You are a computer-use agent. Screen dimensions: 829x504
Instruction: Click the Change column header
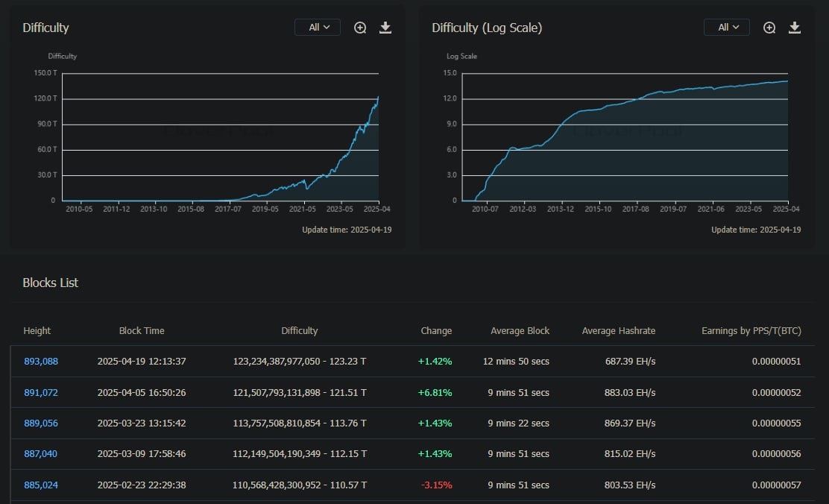(x=436, y=330)
